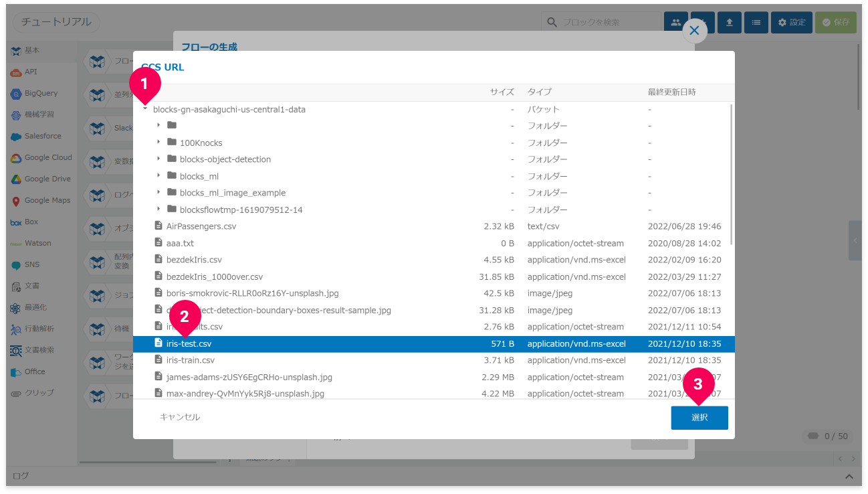
Task: Click the キャンセル button
Action: coord(179,417)
